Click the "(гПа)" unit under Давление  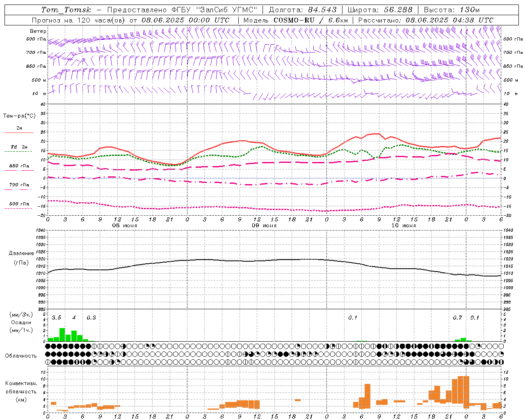21,262
